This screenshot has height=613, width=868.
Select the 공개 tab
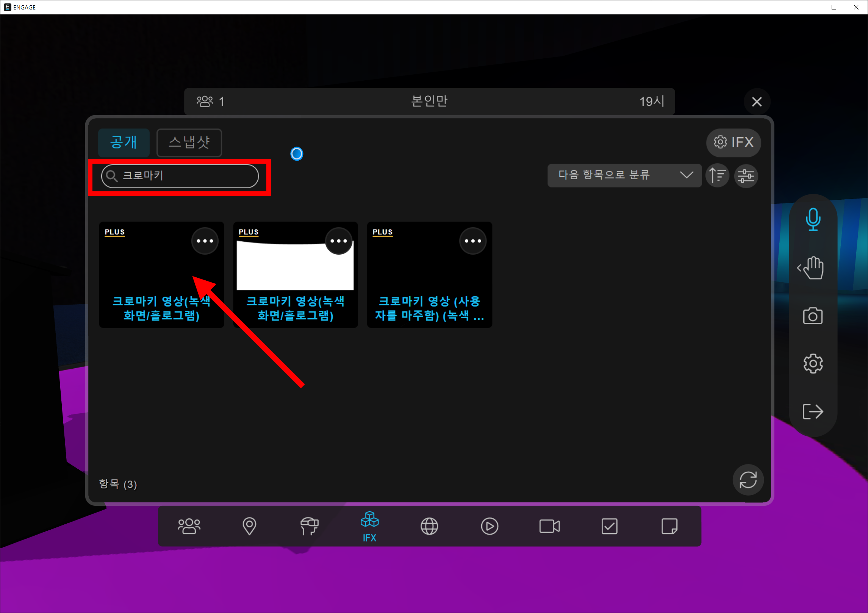tap(124, 142)
